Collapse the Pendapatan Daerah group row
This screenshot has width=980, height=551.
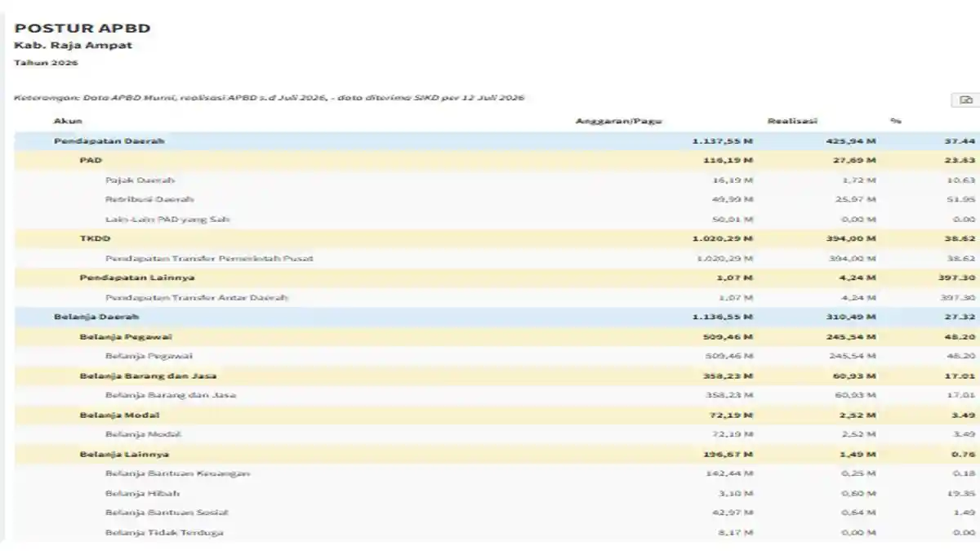point(497,141)
